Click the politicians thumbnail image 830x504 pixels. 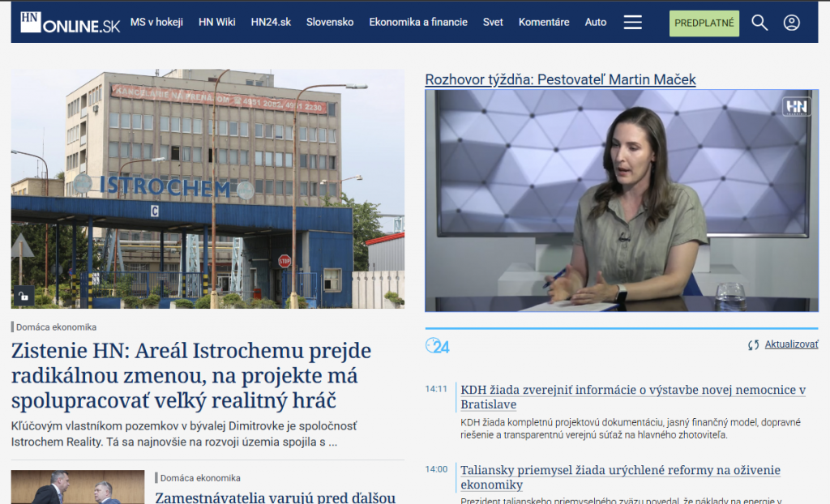(78, 487)
